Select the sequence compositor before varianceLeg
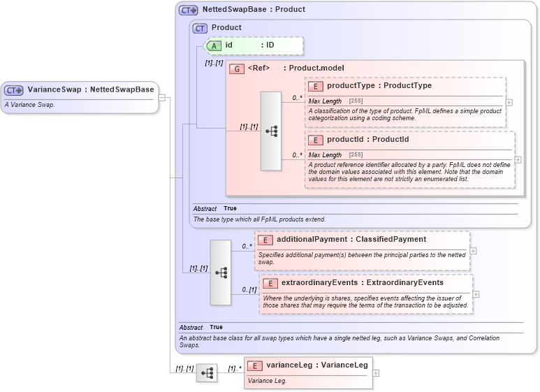This screenshot has height=392, width=540. coord(207,372)
